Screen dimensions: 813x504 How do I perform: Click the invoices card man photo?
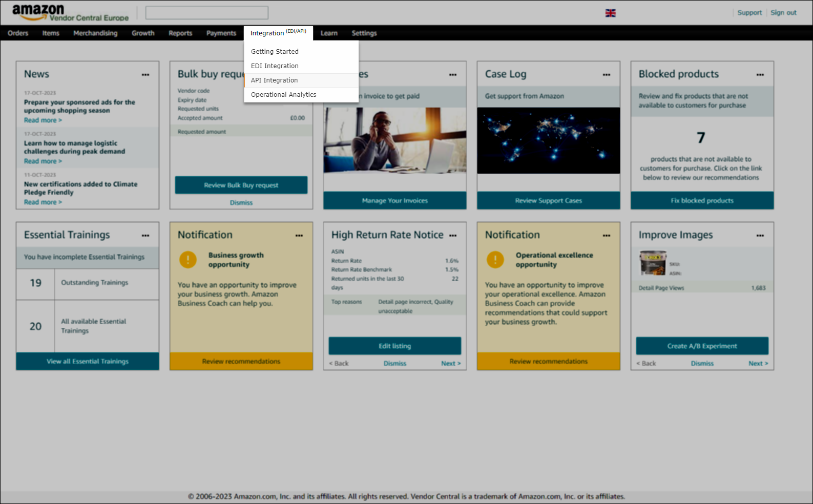pos(395,140)
